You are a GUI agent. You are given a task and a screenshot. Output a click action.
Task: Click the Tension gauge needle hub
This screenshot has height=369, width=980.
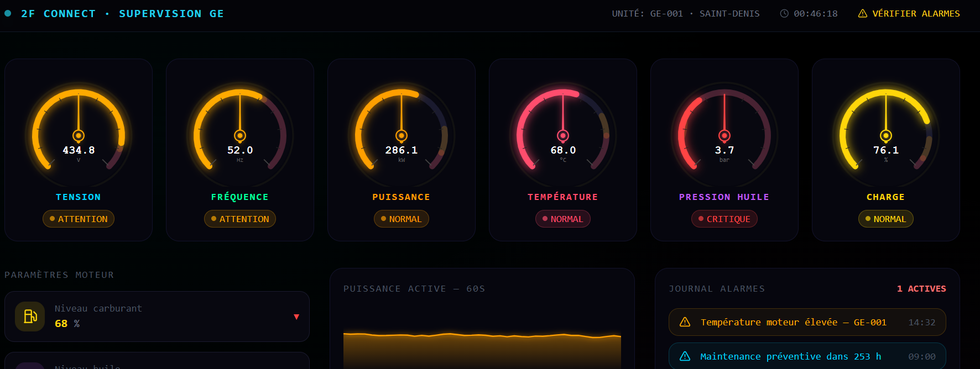(79, 135)
